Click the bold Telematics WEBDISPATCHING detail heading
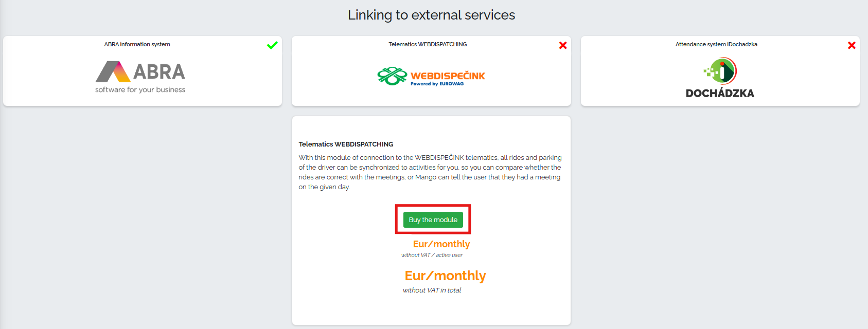Viewport: 868px width, 329px height. (x=346, y=144)
